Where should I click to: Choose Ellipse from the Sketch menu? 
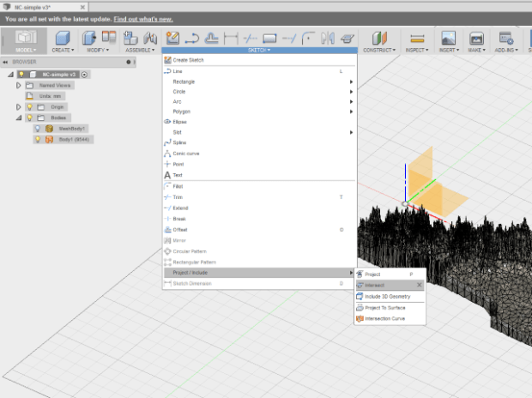(259, 122)
